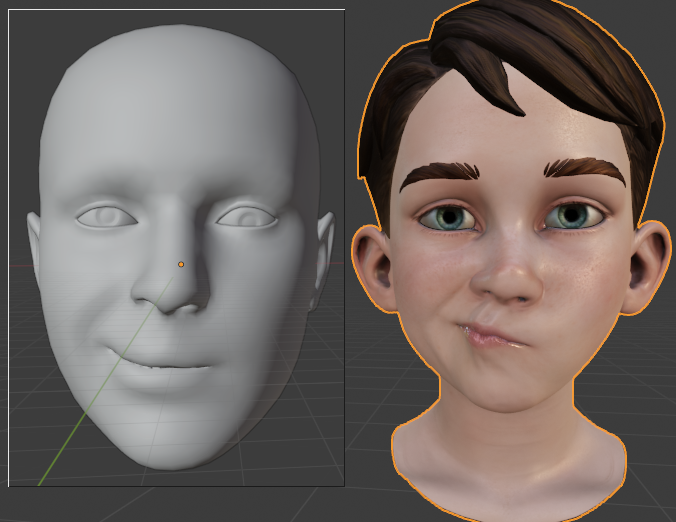Click the boy's nose tip
The image size is (676, 522).
(x=507, y=280)
